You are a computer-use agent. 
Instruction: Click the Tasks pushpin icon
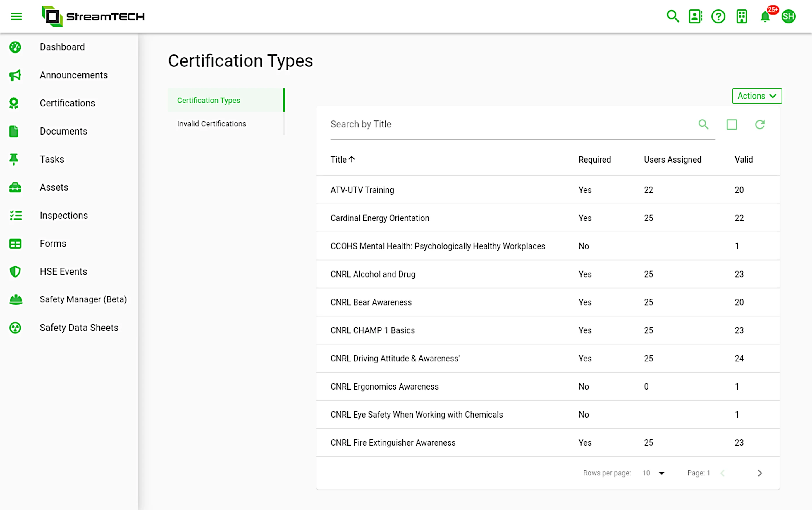pyautogui.click(x=14, y=159)
